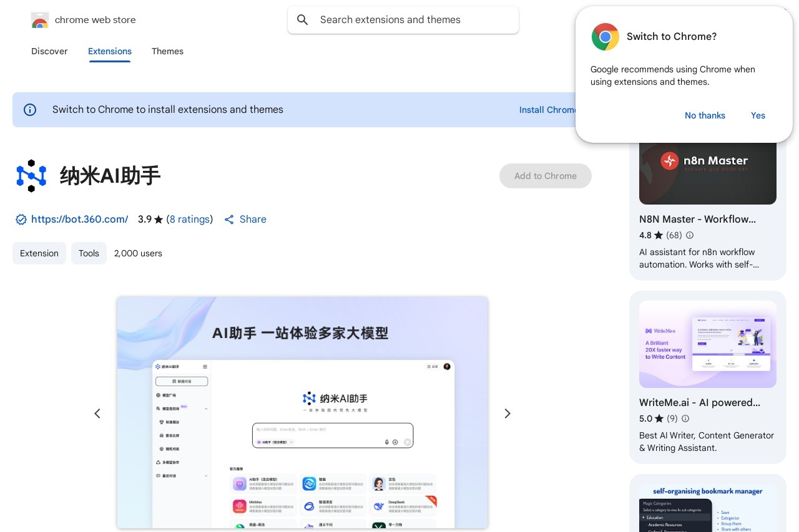The image size is (799, 532).
Task: Click the info icon in blue banner
Action: pyautogui.click(x=30, y=110)
